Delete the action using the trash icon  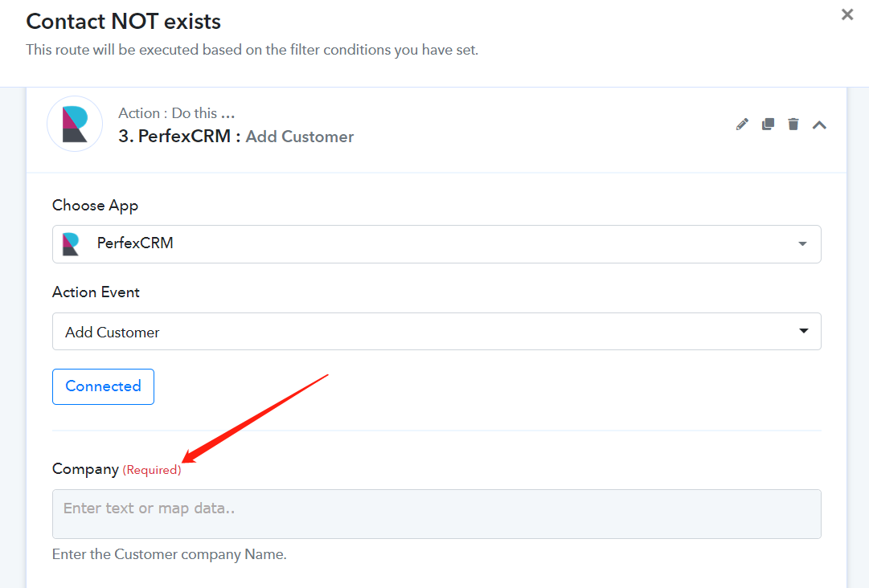point(793,124)
